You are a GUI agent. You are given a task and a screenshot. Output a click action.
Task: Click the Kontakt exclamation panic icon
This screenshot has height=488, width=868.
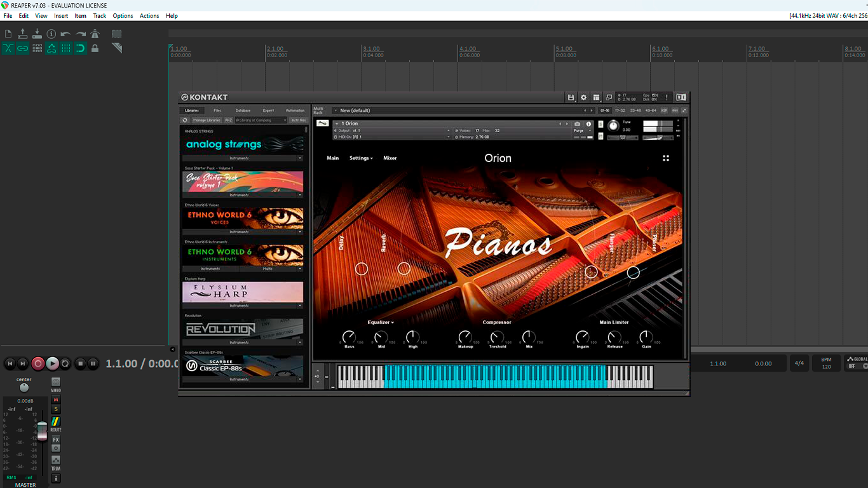[x=667, y=97]
